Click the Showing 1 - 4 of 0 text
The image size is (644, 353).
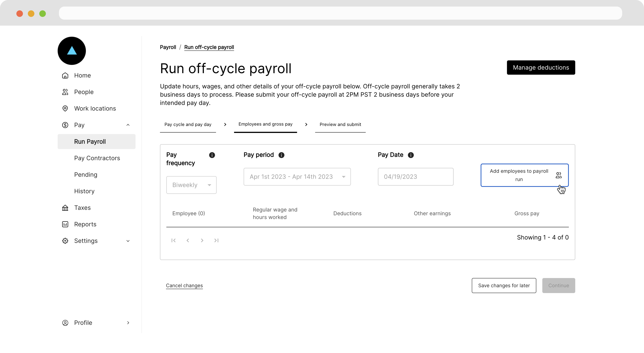tap(543, 237)
